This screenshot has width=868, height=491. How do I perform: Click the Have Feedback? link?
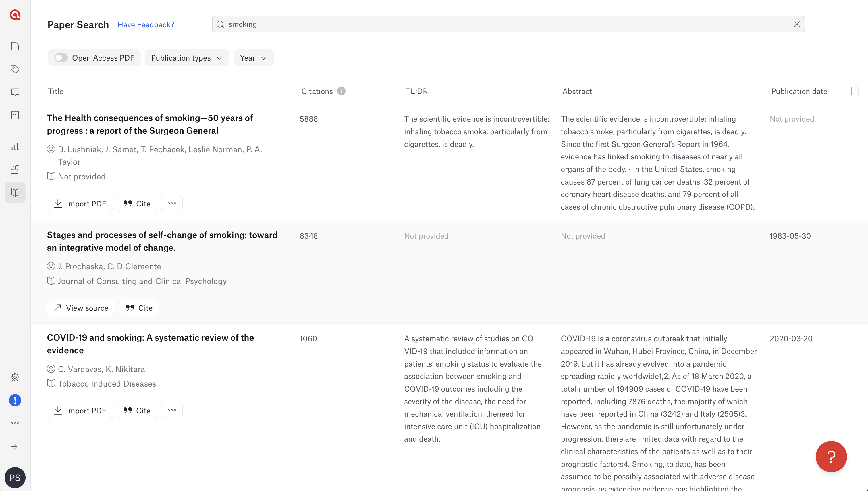(146, 25)
